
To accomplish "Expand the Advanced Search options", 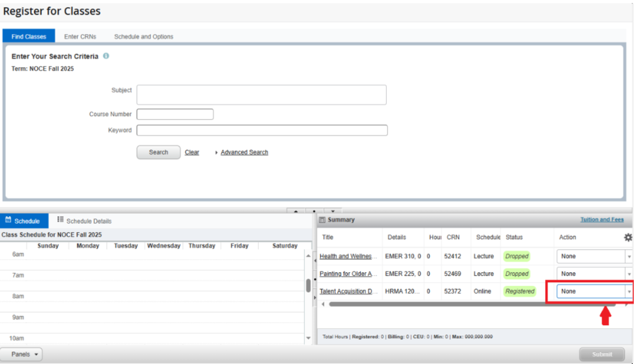I will click(x=244, y=153).
